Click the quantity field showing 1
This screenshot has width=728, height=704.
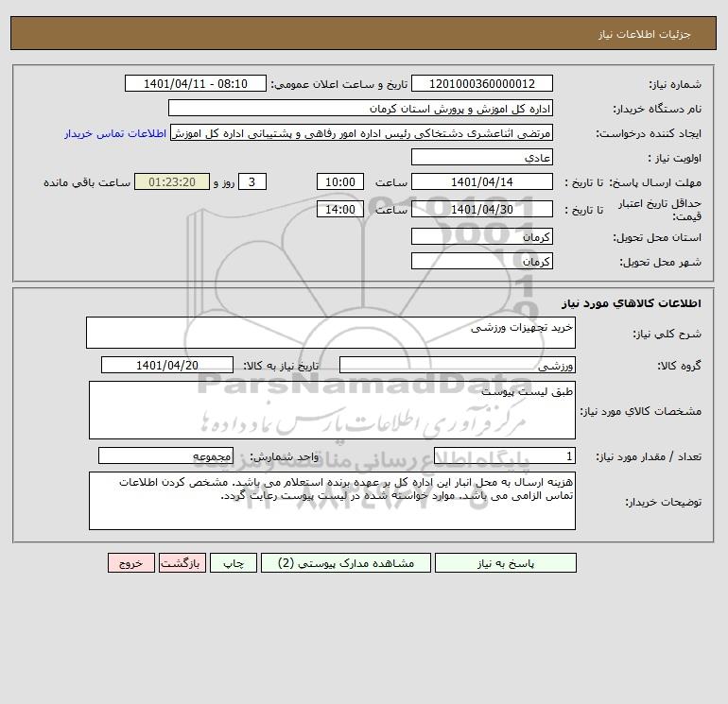[505, 456]
